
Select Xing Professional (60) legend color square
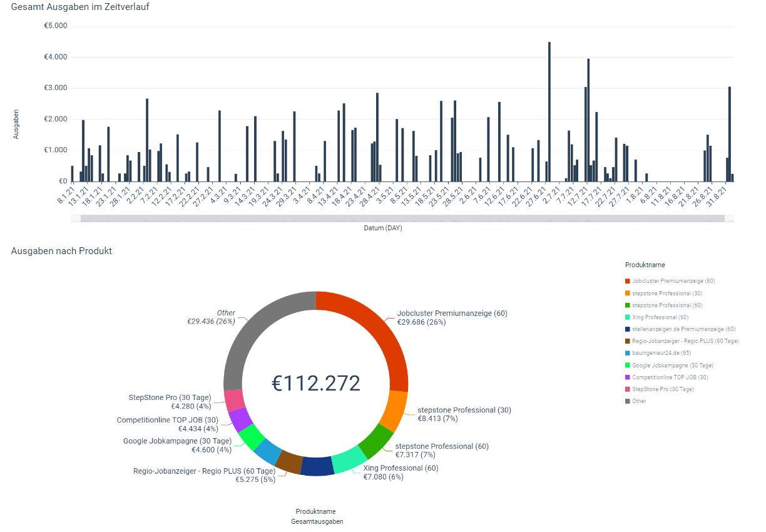[628, 317]
